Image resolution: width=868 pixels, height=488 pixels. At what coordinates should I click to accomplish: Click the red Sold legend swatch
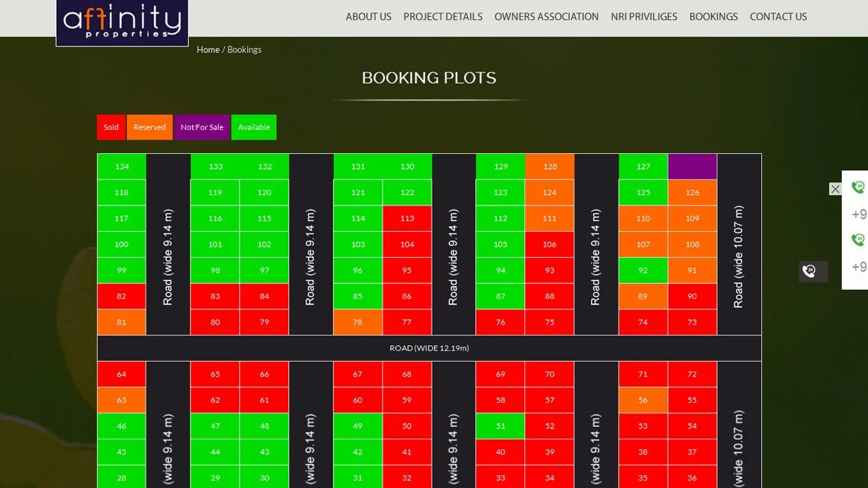111,127
